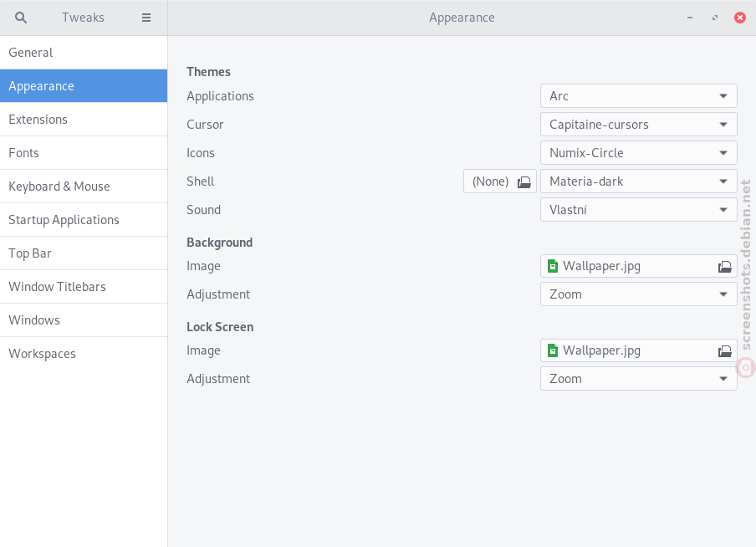Open the Icons dropdown showing Numix-Circle
This screenshot has height=547, width=756.
pos(638,153)
